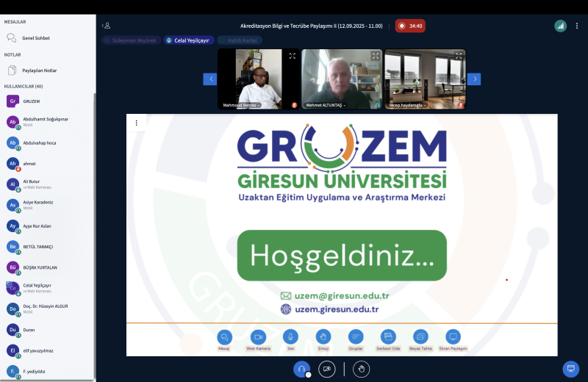The width and height of the screenshot is (588, 382).
Task: Open presentation options three-dot menu
Action: [137, 123]
